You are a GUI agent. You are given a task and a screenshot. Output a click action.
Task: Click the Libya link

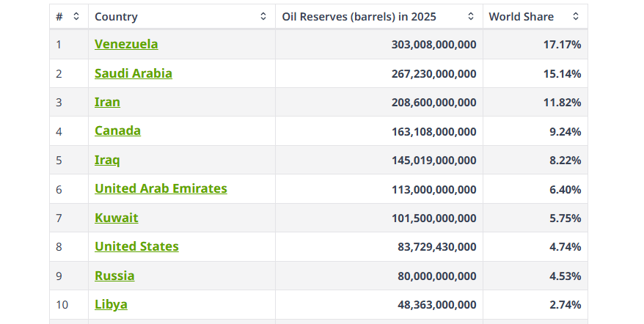(x=111, y=304)
